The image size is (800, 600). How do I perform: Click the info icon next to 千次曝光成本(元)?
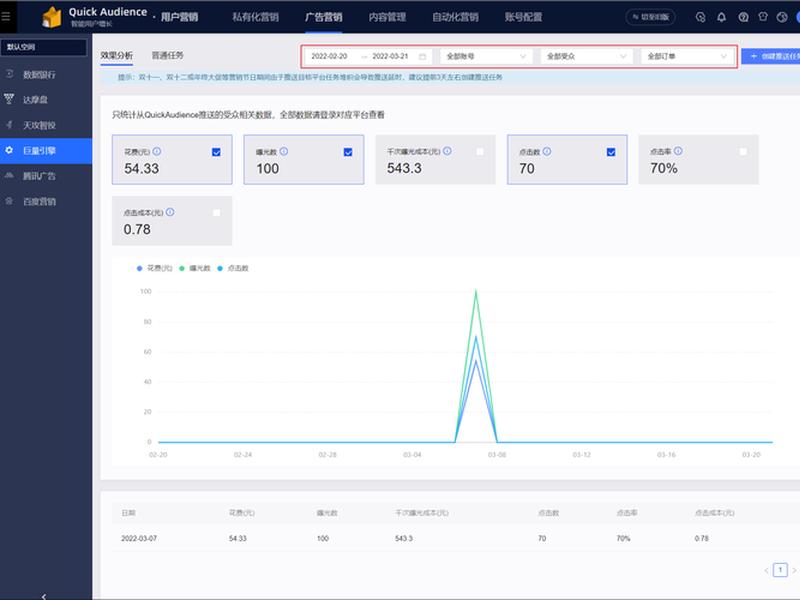tap(447, 151)
